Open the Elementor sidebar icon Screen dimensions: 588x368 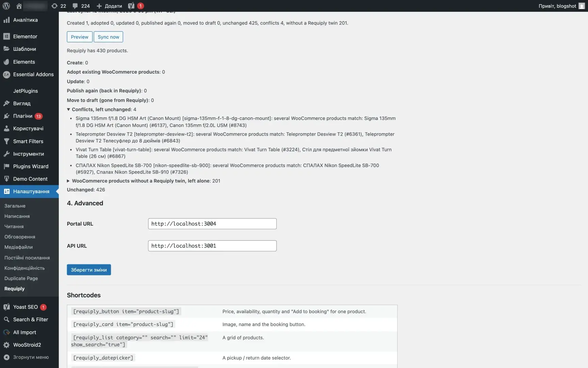6,36
